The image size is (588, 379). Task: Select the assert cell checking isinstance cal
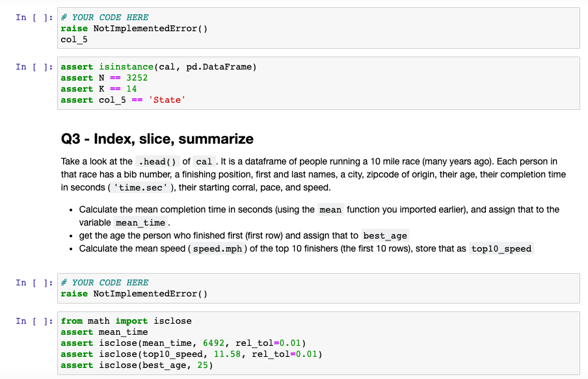(x=318, y=83)
